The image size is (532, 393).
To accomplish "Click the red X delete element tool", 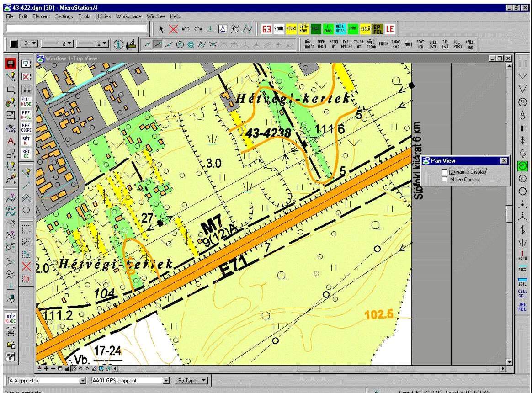I will (x=173, y=29).
